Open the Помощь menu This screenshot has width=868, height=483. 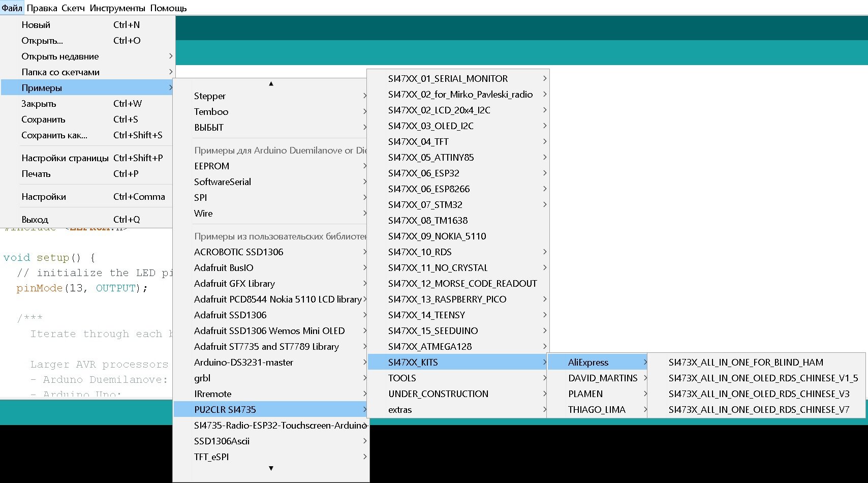(168, 8)
